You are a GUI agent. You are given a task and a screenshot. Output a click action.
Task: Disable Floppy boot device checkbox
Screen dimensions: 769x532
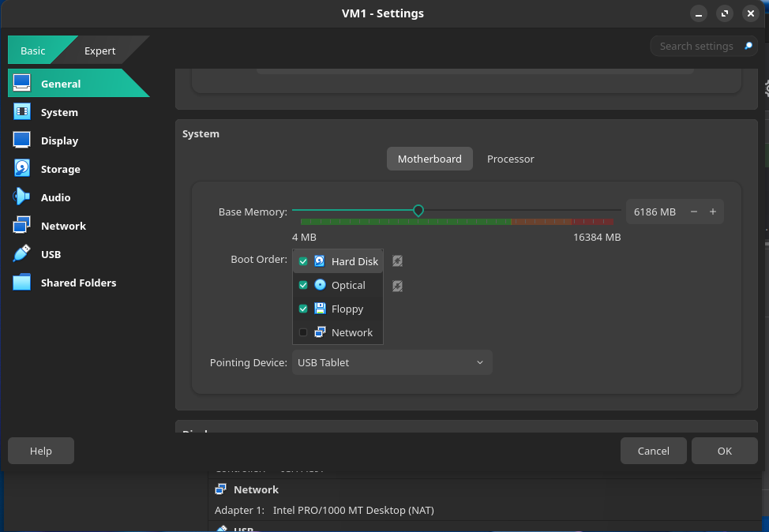pos(303,309)
